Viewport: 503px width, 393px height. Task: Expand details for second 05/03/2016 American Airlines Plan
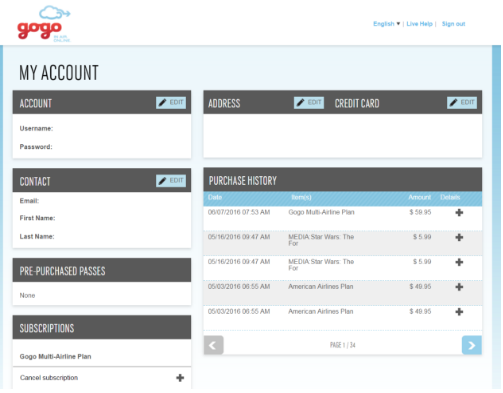(459, 312)
